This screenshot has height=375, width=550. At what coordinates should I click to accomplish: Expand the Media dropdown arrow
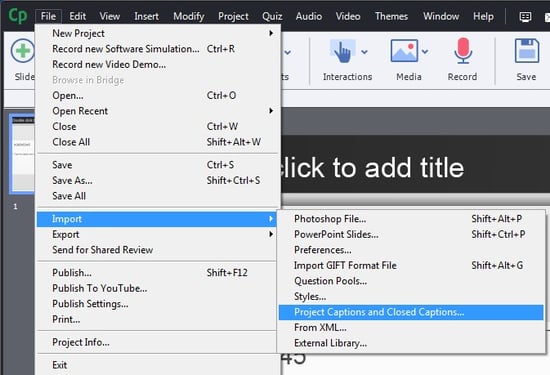425,52
